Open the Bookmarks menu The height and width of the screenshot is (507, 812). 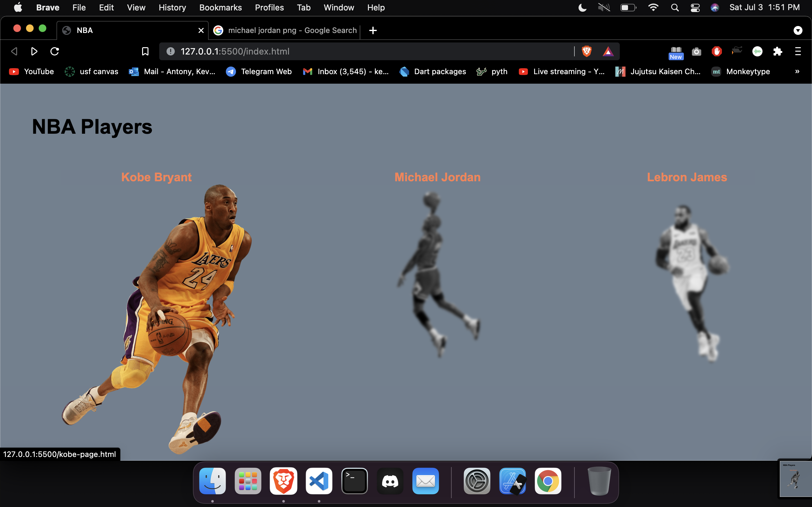point(220,7)
